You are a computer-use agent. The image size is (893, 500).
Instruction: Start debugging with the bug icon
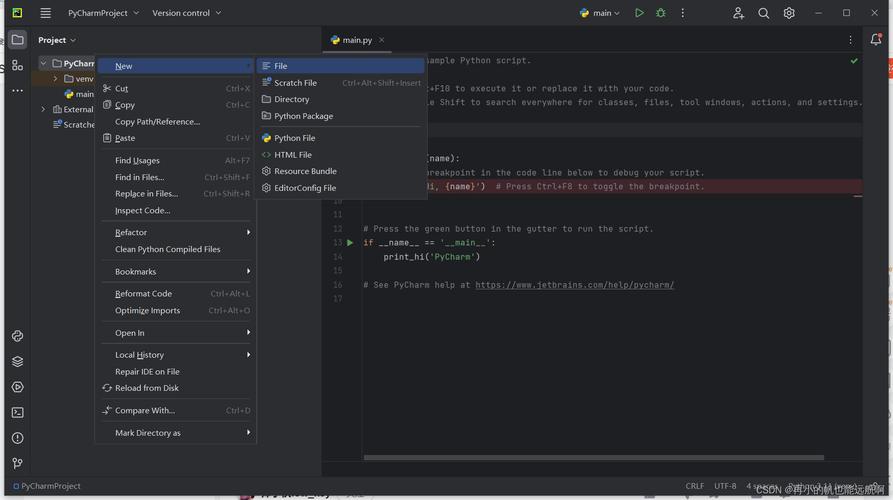[x=661, y=13]
